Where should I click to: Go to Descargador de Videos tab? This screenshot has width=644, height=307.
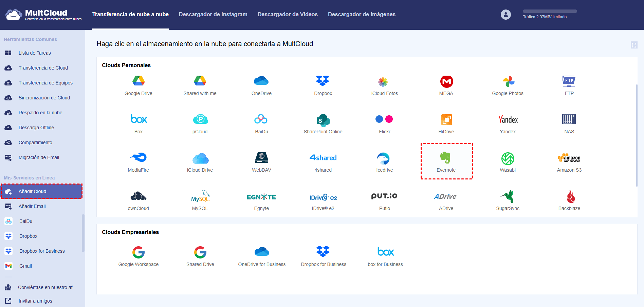288,14
